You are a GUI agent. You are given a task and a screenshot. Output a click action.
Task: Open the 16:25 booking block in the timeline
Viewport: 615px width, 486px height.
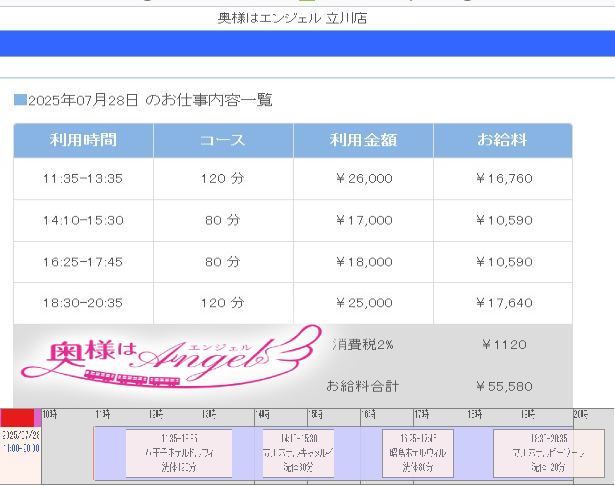coord(418,453)
